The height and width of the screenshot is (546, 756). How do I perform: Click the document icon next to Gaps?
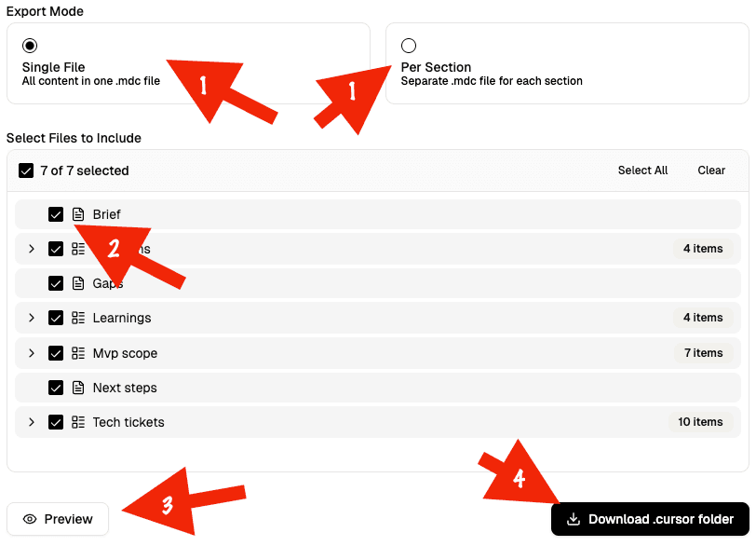click(x=79, y=283)
